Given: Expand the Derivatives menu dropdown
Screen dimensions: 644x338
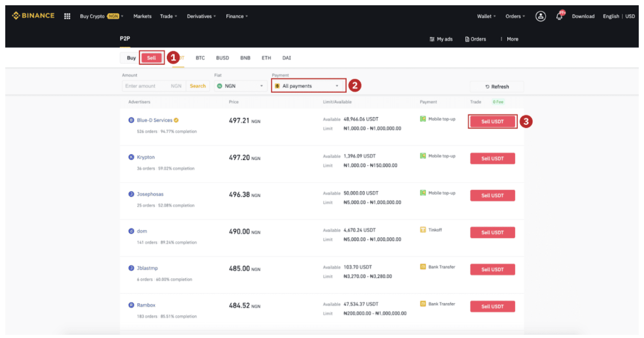Looking at the screenshot, I should [x=202, y=16].
